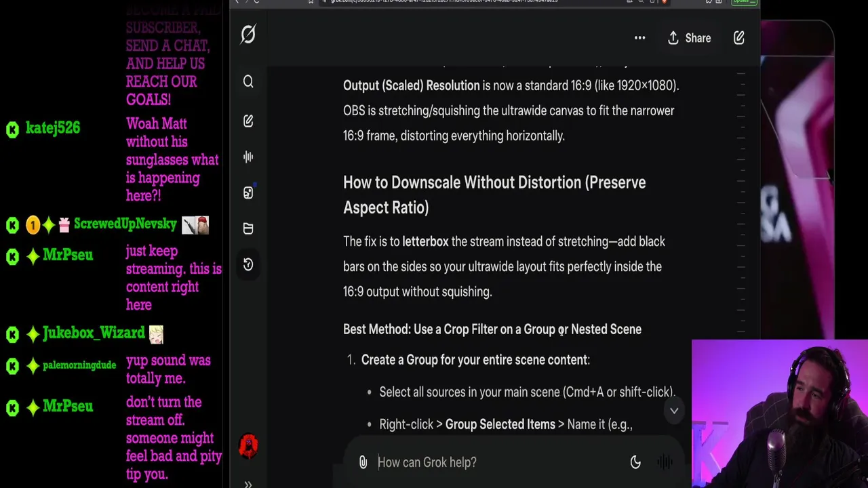The height and width of the screenshot is (488, 868).
Task: Click MrPseu's name beside "don't turn the stream off"
Action: [68, 407]
